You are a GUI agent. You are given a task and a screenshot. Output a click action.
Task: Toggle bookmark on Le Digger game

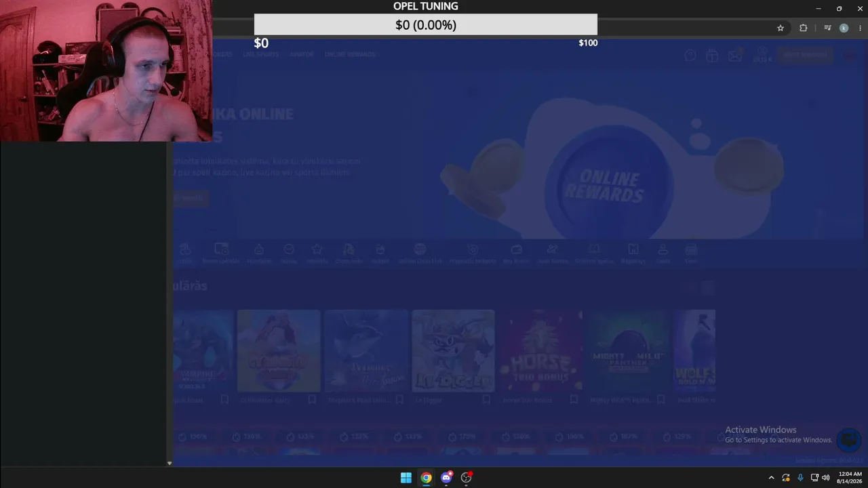(x=486, y=400)
